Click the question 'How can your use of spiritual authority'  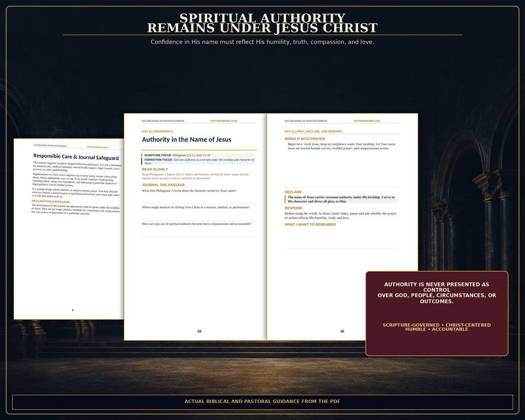[x=196, y=224]
